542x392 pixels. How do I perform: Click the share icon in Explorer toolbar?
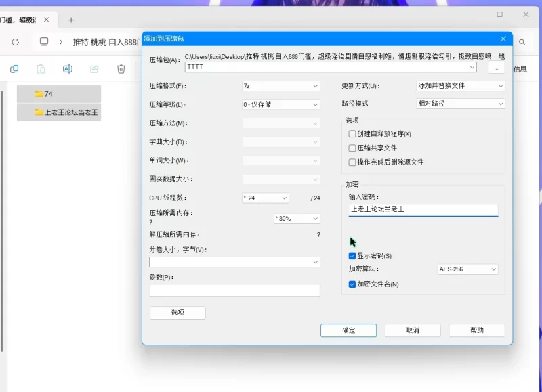[x=94, y=68]
